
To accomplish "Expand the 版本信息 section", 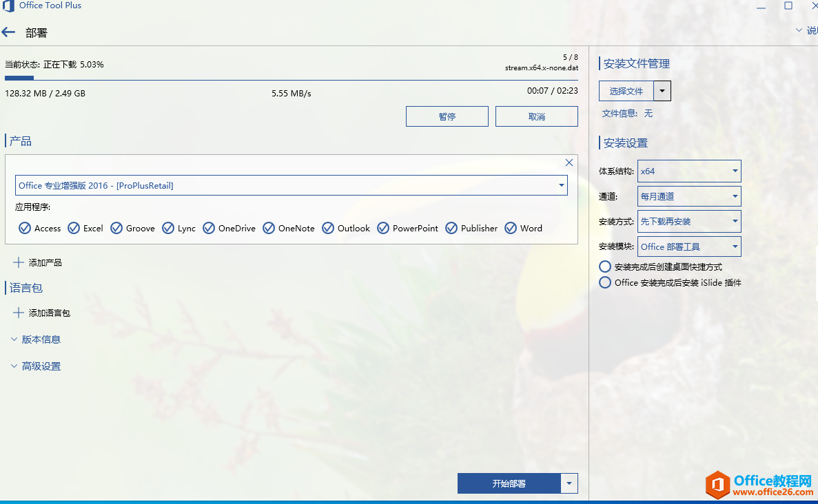I will [35, 339].
